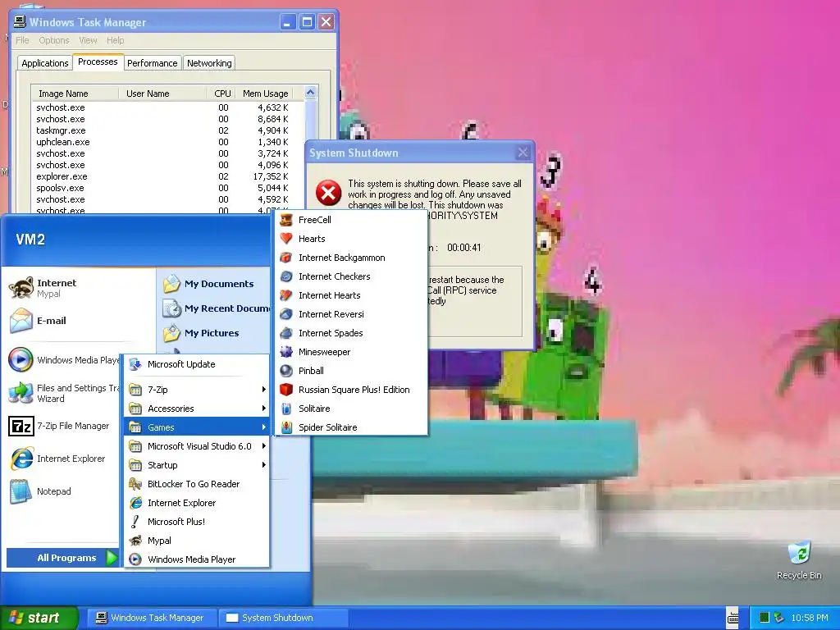
Task: Click the Start button
Action: coord(39,618)
